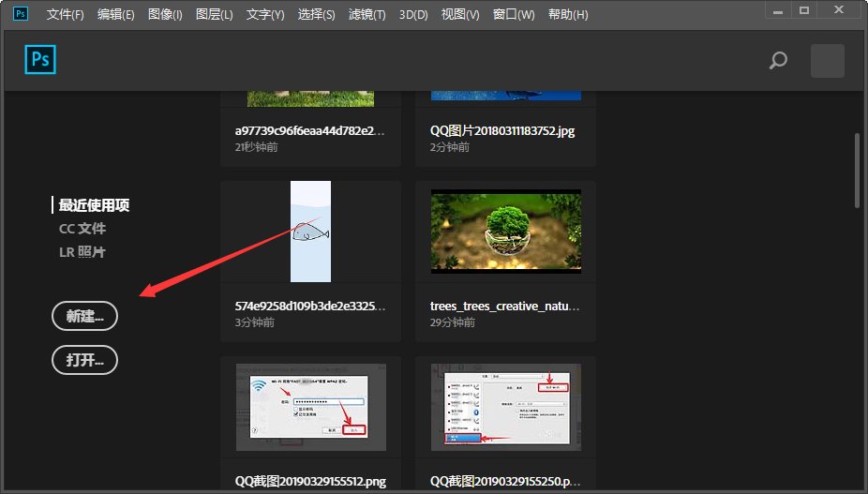Image resolution: width=868 pixels, height=494 pixels.
Task: Open the 文字(Y) menu
Action: [265, 14]
